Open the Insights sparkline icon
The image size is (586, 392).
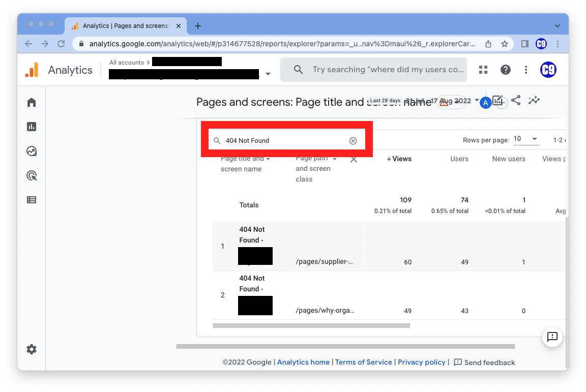[x=534, y=100]
